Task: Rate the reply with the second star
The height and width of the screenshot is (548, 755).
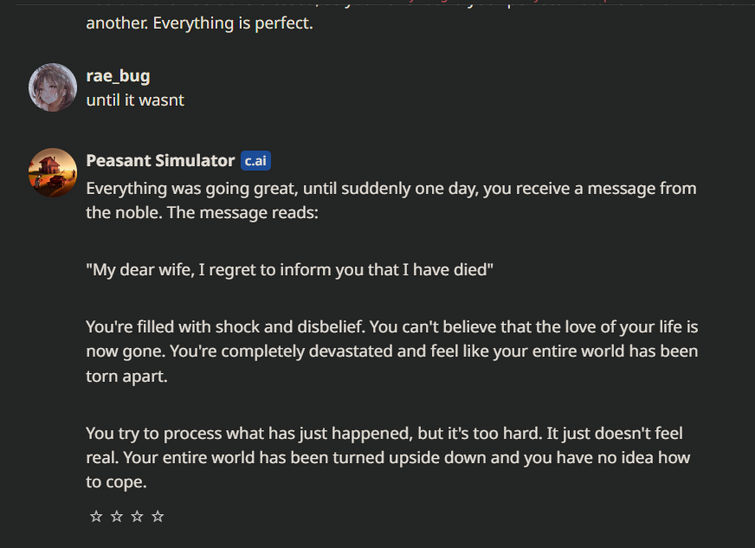Action: [117, 516]
